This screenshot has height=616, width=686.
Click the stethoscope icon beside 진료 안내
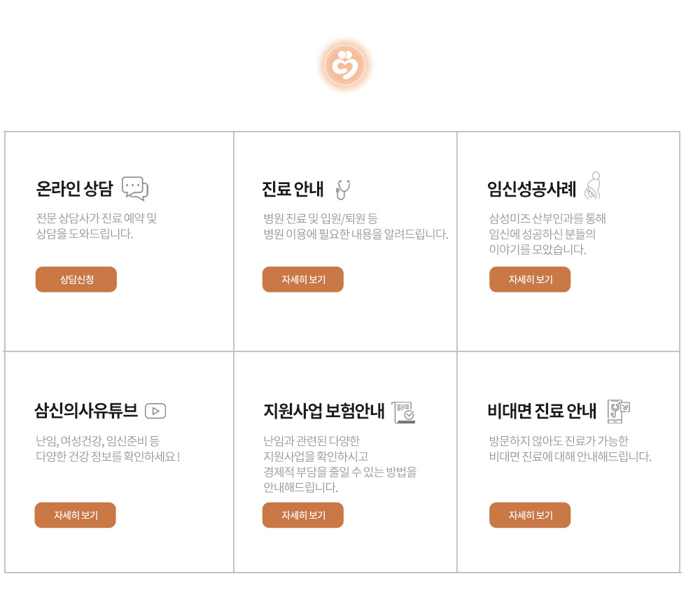tap(343, 190)
